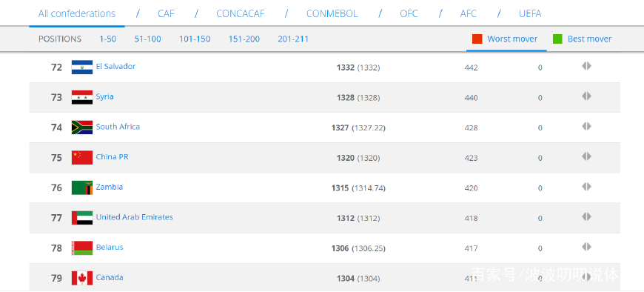This screenshot has width=644, height=292.
Task: Click previous points value 442
Action: tap(471, 68)
